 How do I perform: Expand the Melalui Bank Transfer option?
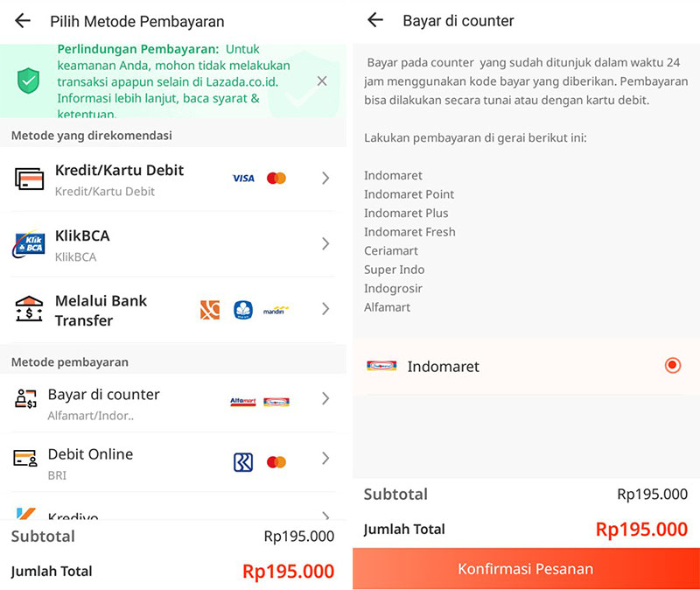[325, 310]
